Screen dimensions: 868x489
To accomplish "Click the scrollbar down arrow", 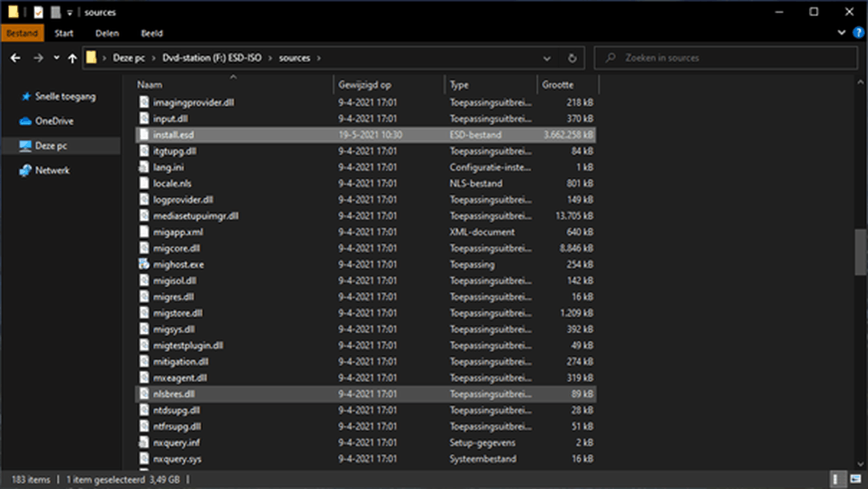I will coord(860,465).
